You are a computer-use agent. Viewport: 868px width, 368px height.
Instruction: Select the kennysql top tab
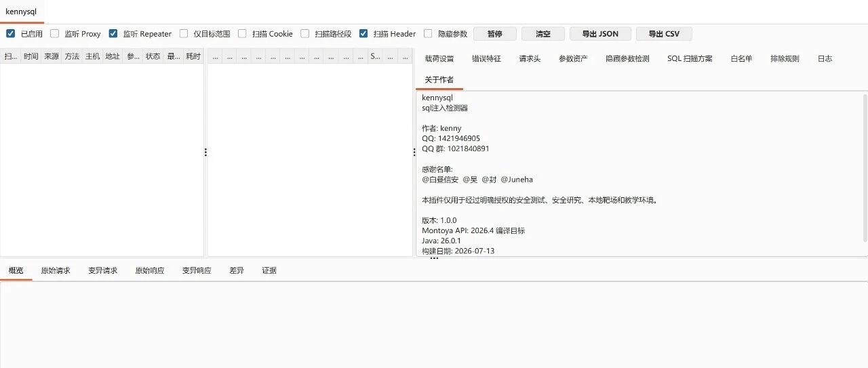(x=21, y=12)
